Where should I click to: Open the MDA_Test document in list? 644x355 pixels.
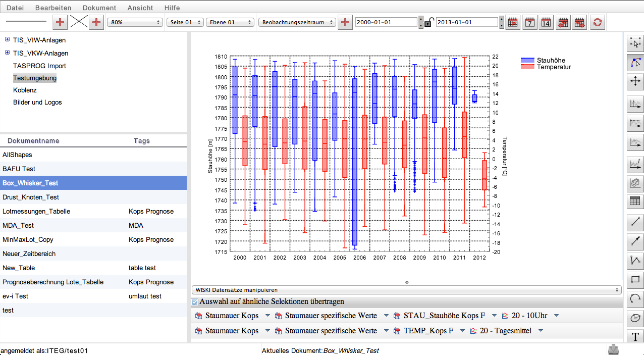click(18, 225)
